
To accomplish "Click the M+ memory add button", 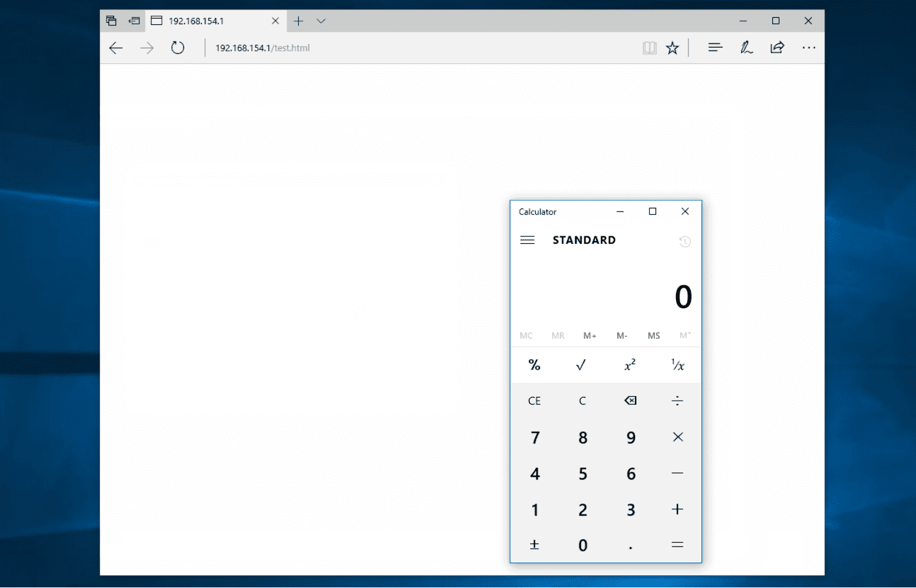I will (590, 336).
